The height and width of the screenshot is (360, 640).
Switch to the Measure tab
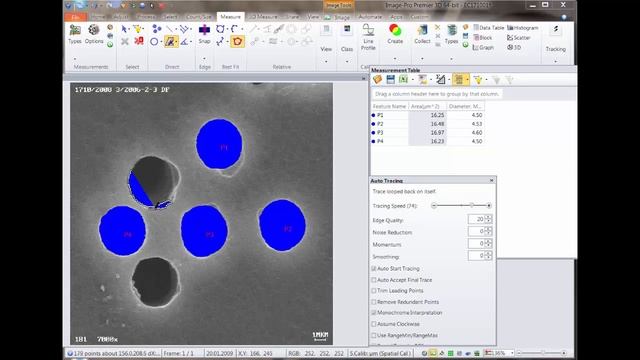230,17
